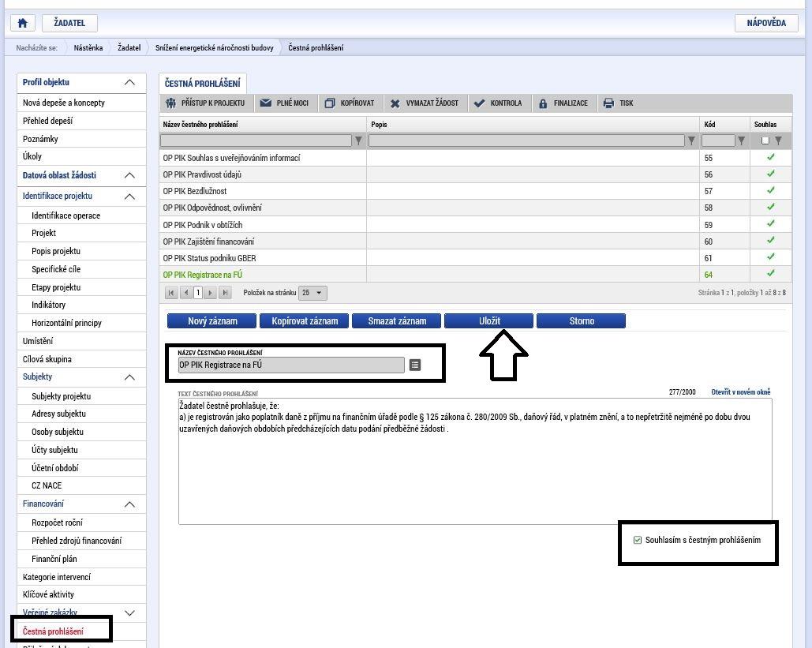The height and width of the screenshot is (648, 812).
Task: Click the Popis column filter field
Action: [x=526, y=140]
